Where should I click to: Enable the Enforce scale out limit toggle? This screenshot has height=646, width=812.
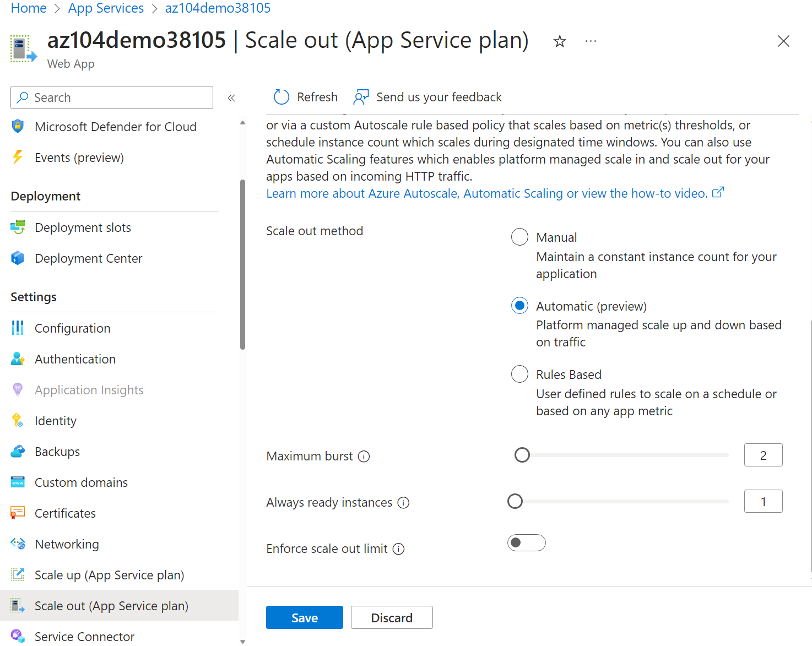pos(526,542)
